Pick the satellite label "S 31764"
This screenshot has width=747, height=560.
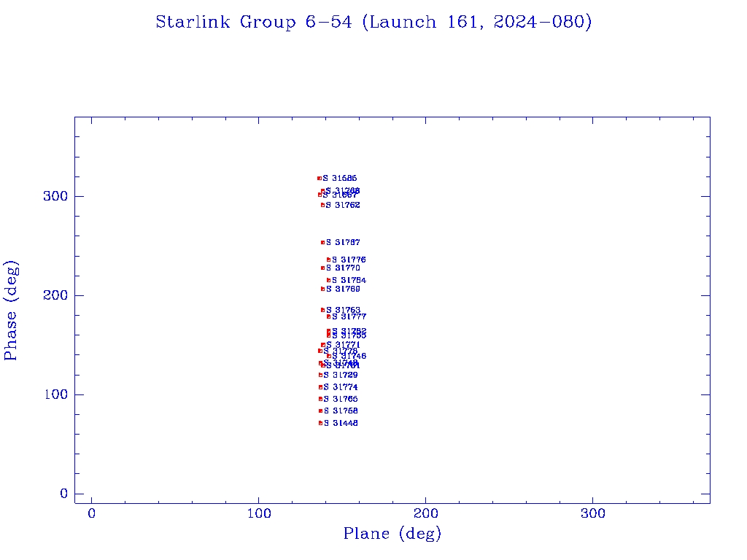pos(349,281)
